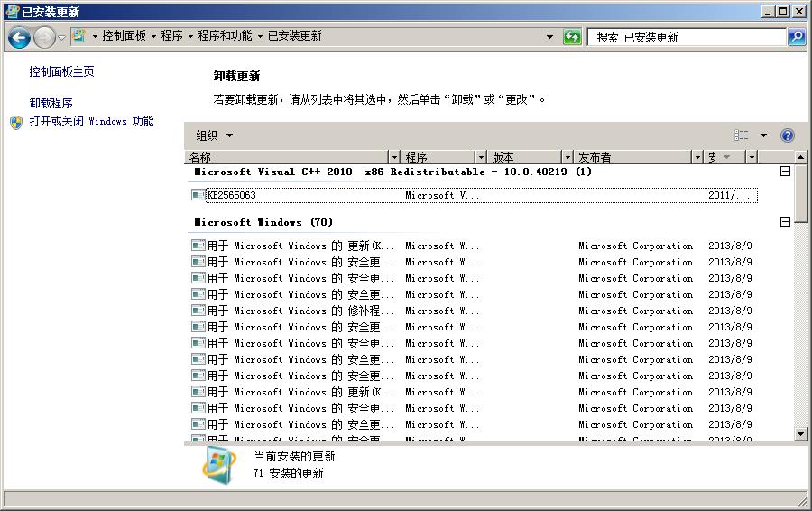Viewport: 812px width, 511px height.
Task: Expand the more view options arrow
Action: [763, 135]
